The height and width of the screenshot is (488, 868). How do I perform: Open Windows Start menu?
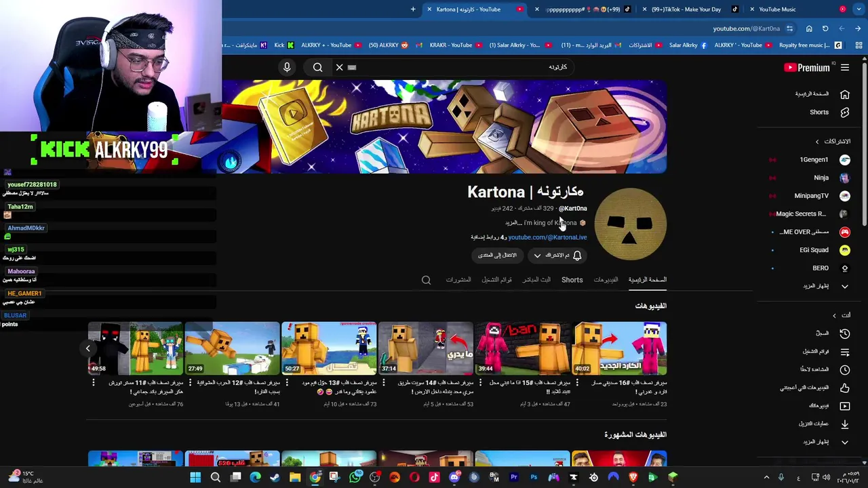coord(195,477)
